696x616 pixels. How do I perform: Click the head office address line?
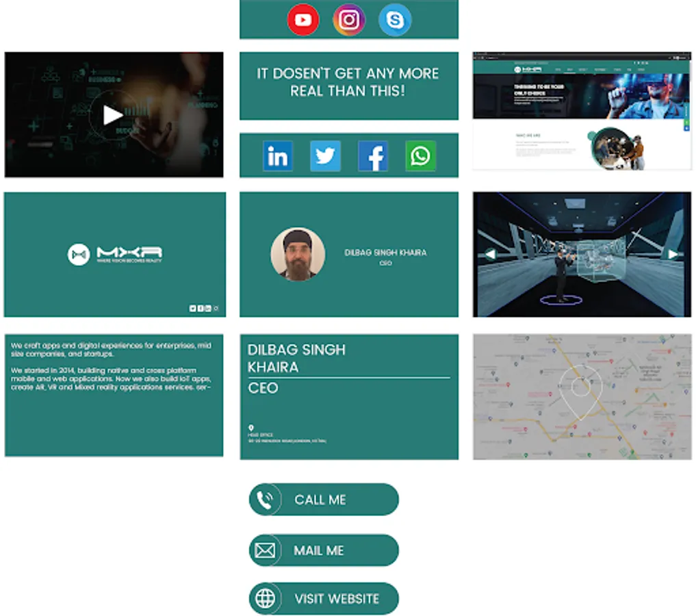(287, 441)
